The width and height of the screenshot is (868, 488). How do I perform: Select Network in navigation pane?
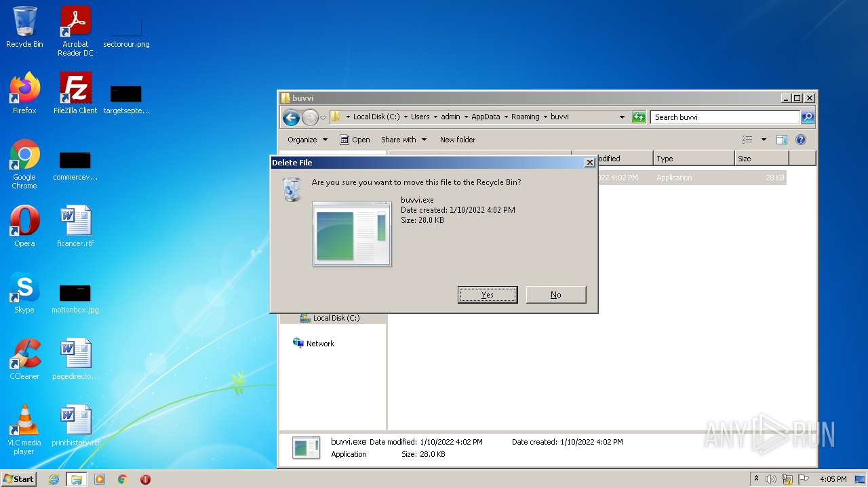click(313, 344)
